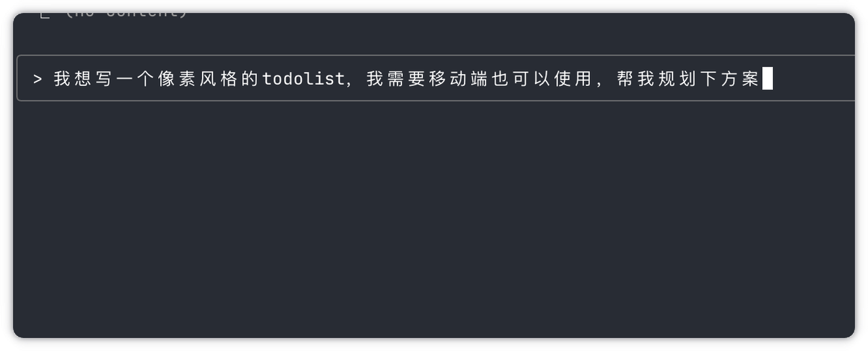Click the empty terminal area below the prompt

pyautogui.click(x=434, y=217)
